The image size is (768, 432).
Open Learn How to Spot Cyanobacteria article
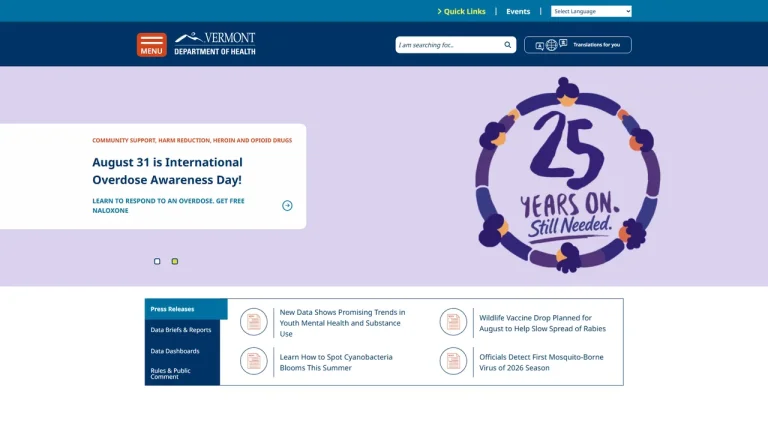[336, 362]
